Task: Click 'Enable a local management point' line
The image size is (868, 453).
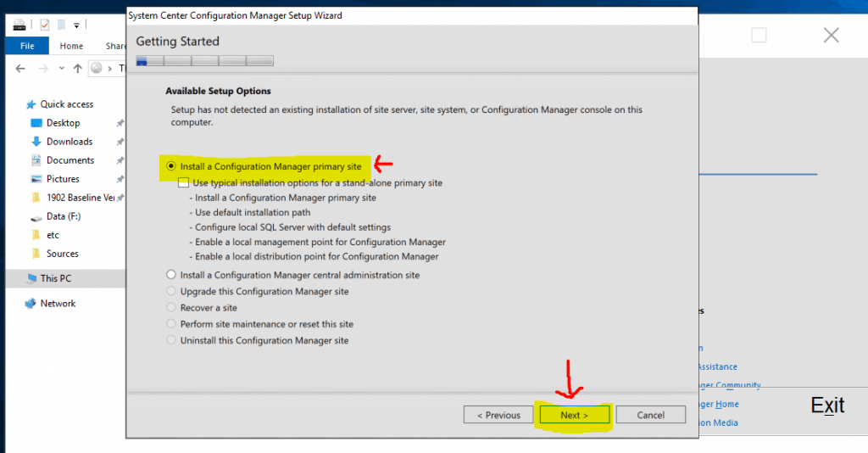Action: coord(320,242)
